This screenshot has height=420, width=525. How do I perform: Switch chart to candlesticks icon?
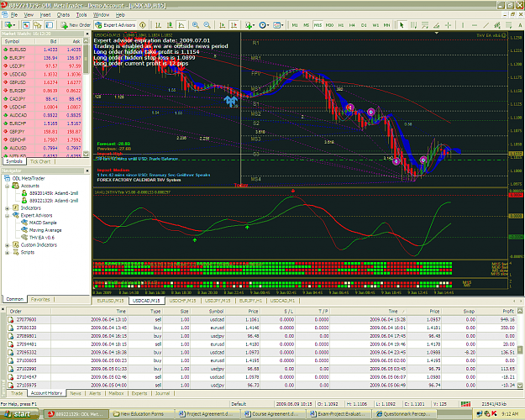coord(170,25)
